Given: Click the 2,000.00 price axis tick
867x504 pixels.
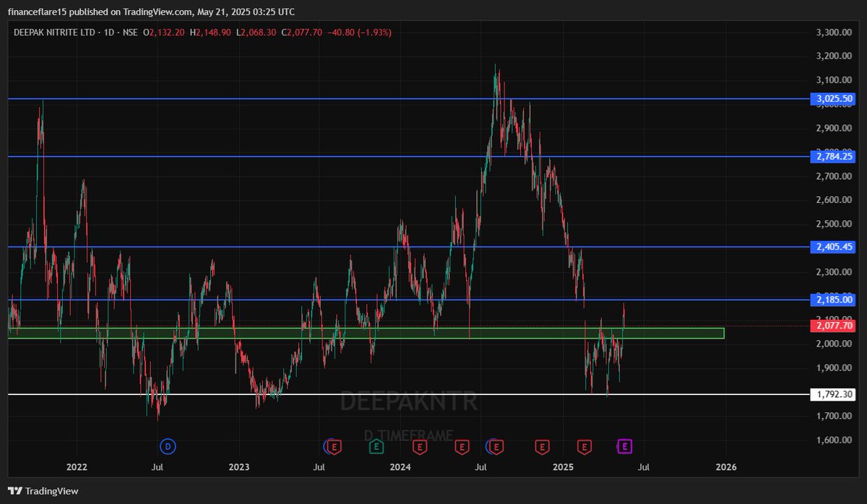Looking at the screenshot, I should point(834,344).
